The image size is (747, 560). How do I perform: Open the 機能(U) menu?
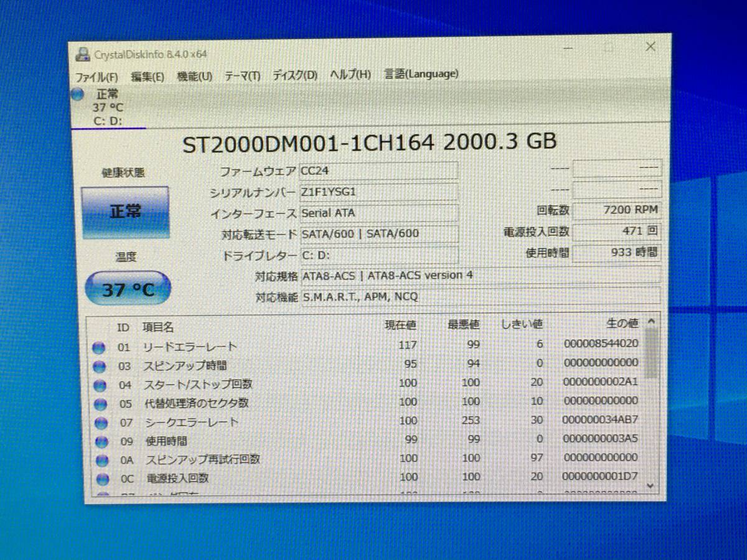(195, 76)
